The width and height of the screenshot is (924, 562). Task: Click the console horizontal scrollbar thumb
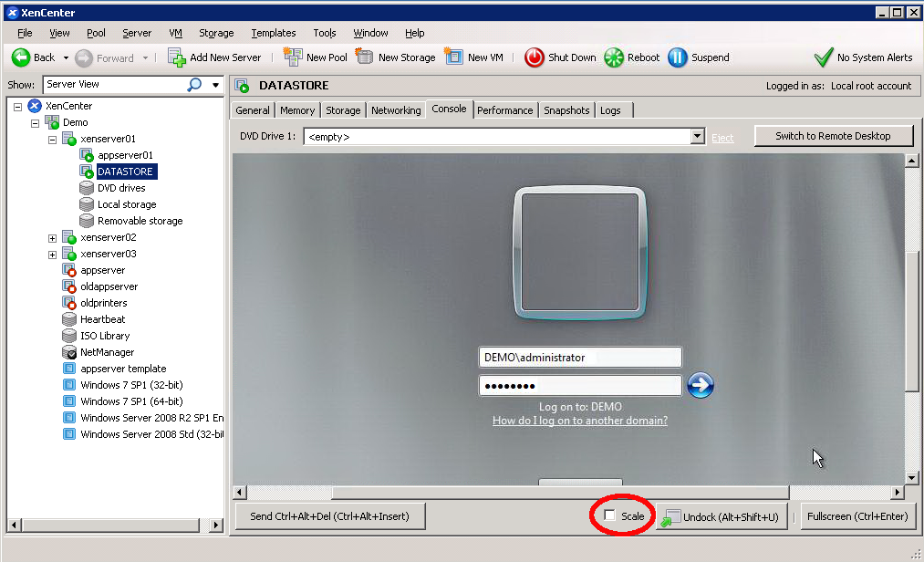pyautogui.click(x=560, y=493)
